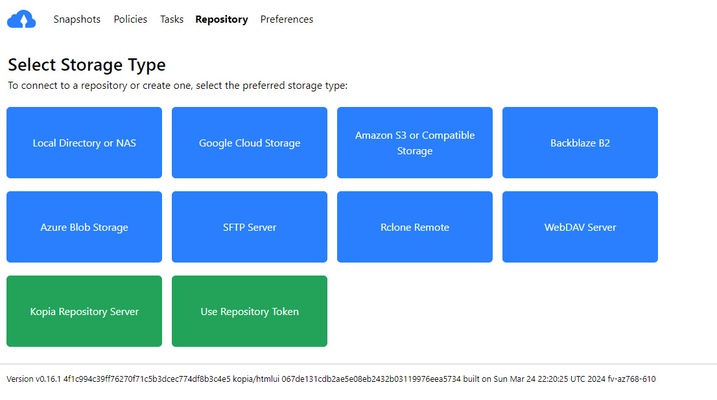The height and width of the screenshot is (400, 717).
Task: Select Google Cloud Storage option
Action: point(249,143)
